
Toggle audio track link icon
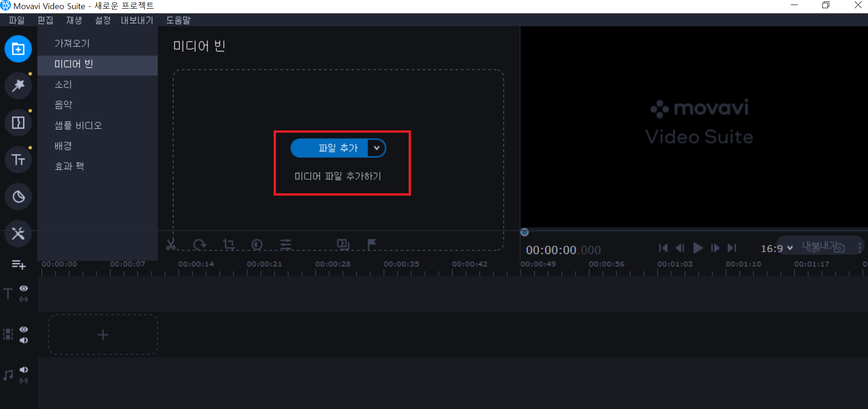click(x=24, y=380)
